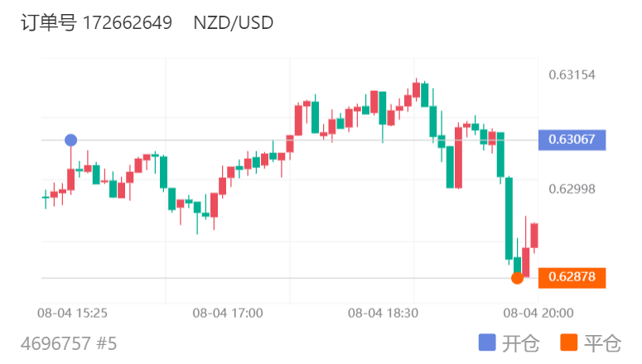Click the tall green candle before the close marker
642x364 pixels.
pyautogui.click(x=509, y=218)
